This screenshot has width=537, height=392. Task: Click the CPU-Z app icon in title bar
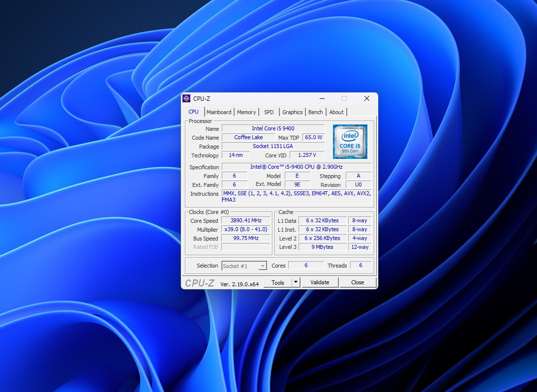pyautogui.click(x=186, y=99)
